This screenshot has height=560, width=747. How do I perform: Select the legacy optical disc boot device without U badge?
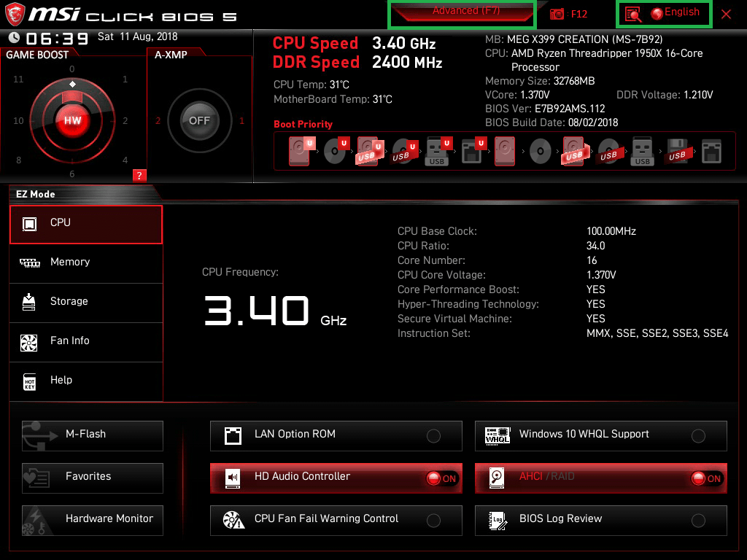pyautogui.click(x=541, y=152)
